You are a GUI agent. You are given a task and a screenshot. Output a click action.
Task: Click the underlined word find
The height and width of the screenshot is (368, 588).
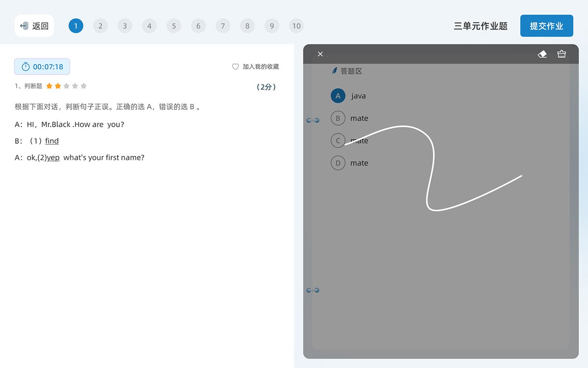point(52,141)
